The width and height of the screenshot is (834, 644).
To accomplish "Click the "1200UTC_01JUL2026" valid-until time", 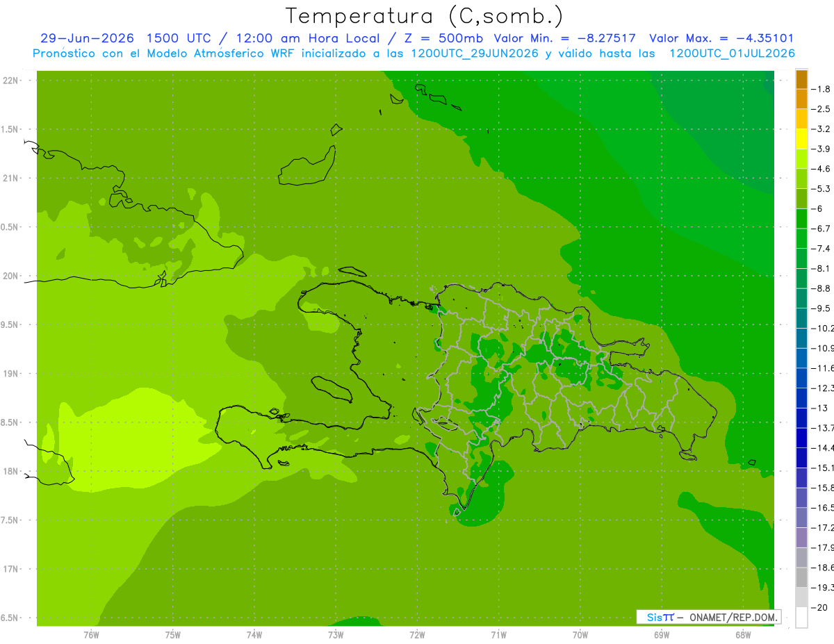I will (x=733, y=53).
